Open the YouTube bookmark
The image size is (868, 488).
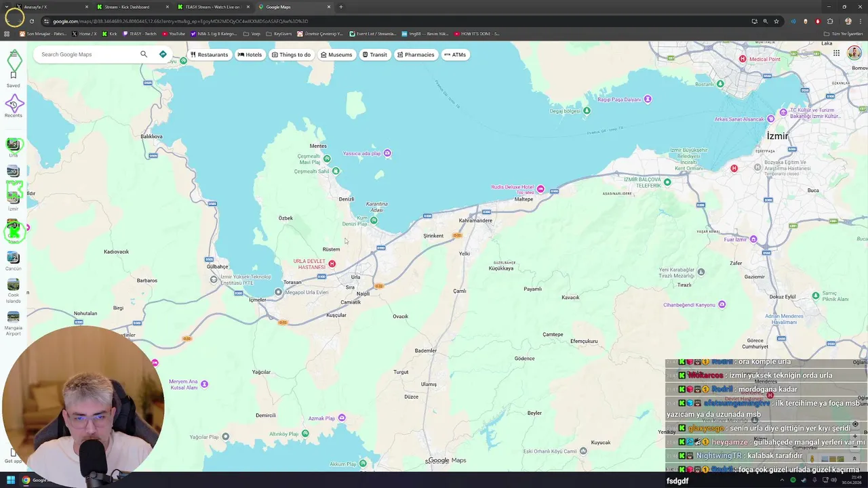(x=174, y=33)
